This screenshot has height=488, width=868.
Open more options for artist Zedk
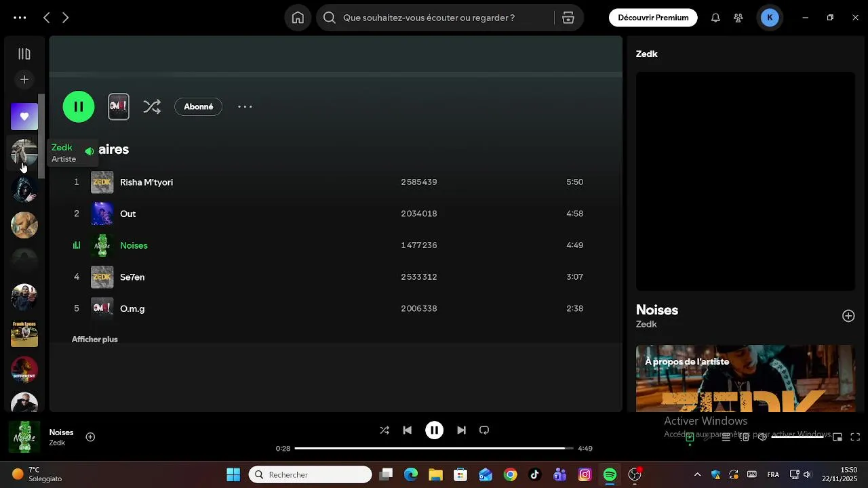[x=245, y=106]
